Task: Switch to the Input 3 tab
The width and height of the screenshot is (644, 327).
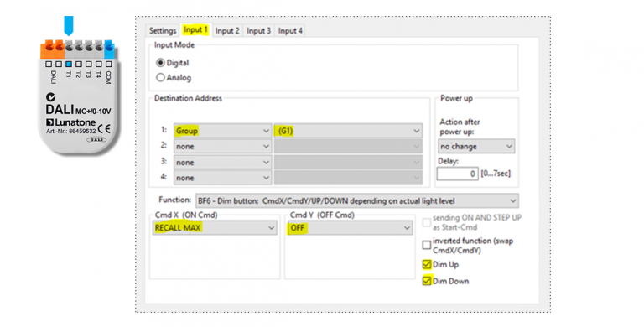Action: click(259, 31)
